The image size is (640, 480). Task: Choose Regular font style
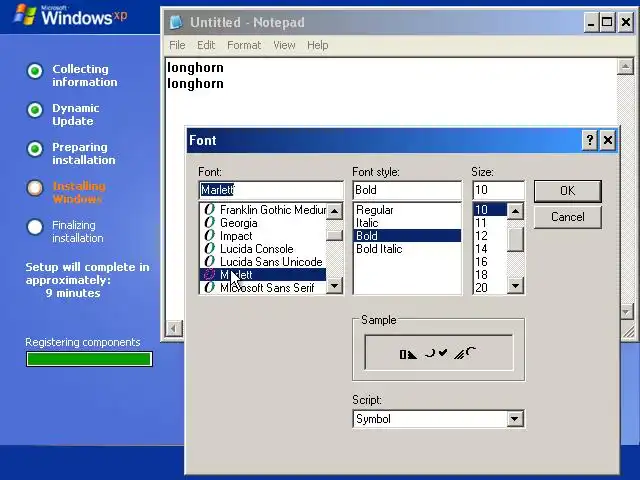click(x=407, y=210)
